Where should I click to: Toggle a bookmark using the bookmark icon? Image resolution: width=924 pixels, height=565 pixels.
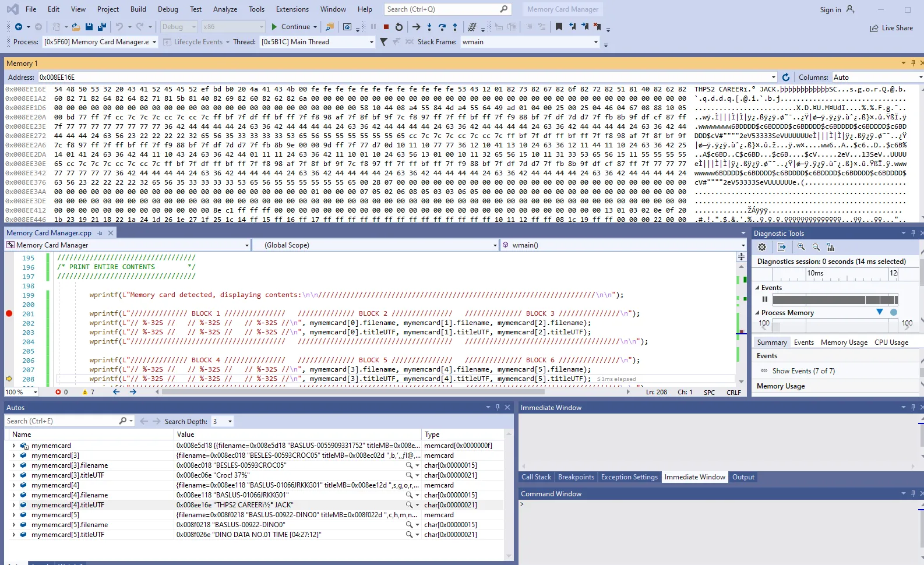click(x=559, y=27)
